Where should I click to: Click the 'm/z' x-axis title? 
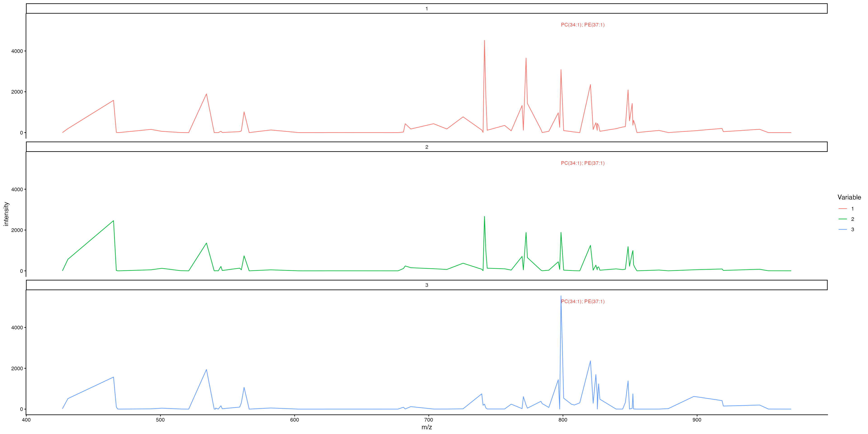tap(427, 427)
